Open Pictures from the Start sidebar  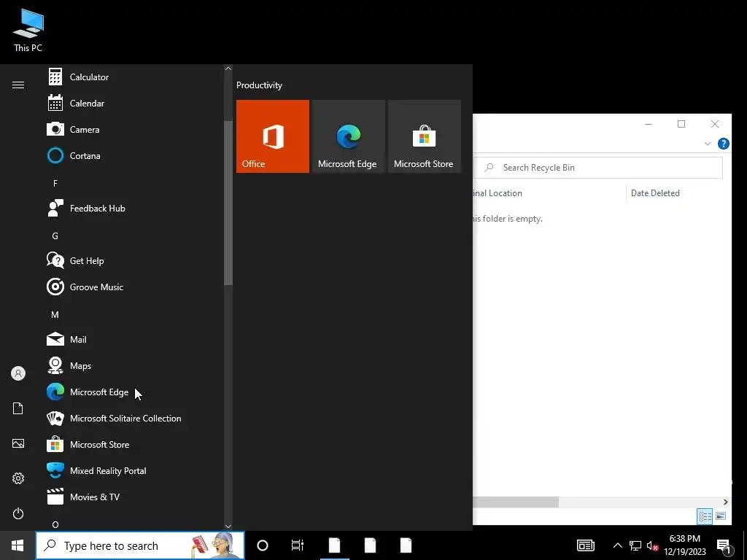pyautogui.click(x=18, y=443)
